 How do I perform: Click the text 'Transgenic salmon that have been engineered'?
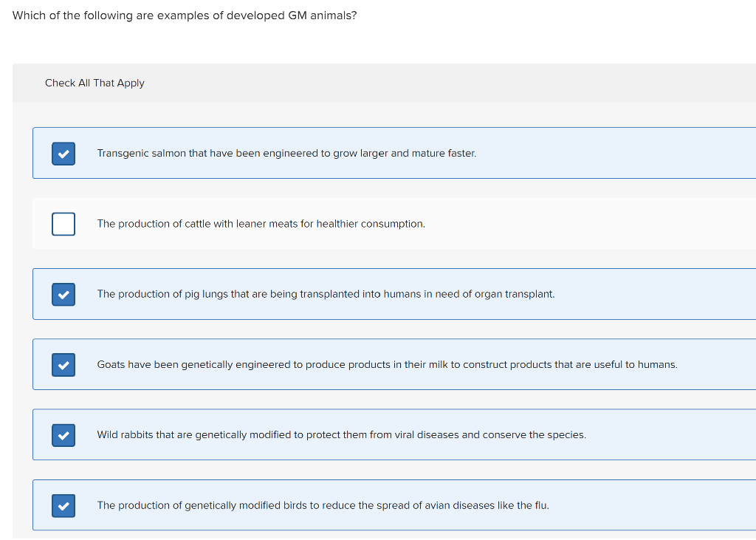207,154
